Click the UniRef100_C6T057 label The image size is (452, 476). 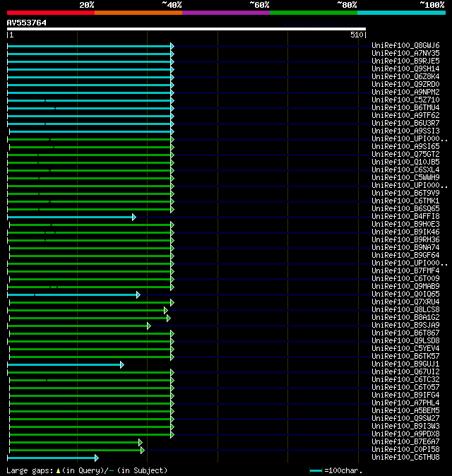[405, 388]
